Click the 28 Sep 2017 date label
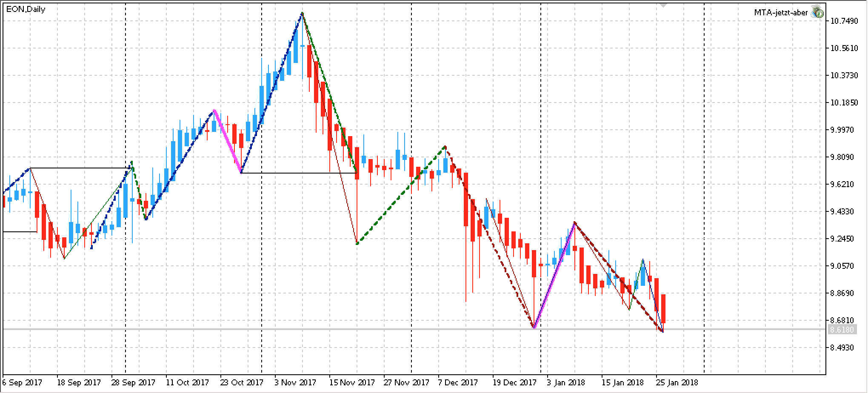This screenshot has width=868, height=393. tap(134, 382)
